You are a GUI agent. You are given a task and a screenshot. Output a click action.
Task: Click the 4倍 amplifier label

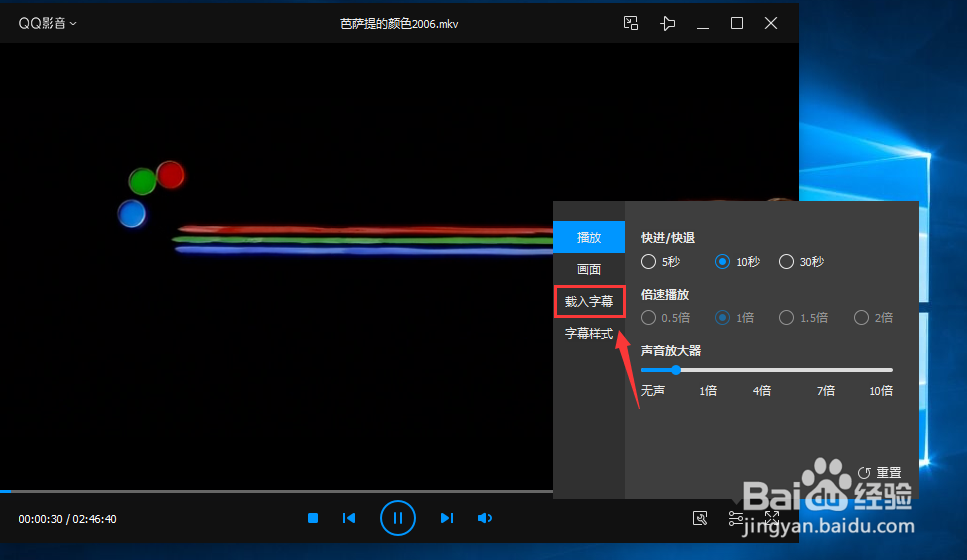(x=762, y=390)
